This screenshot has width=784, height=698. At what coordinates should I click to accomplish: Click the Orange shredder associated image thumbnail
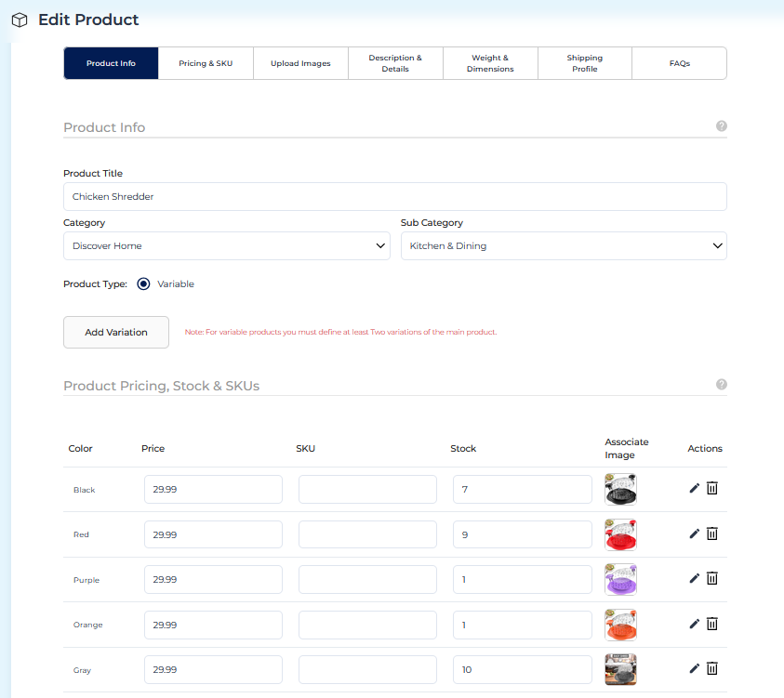click(620, 626)
